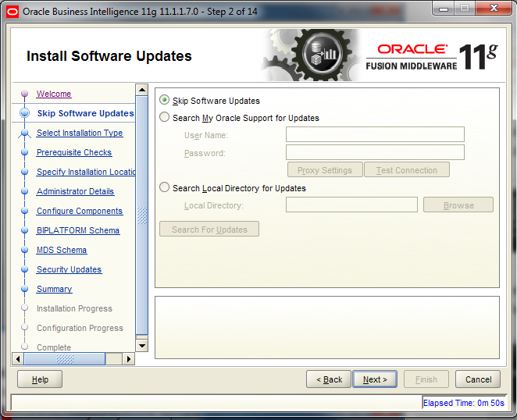Go to Security Updates step

(70, 269)
